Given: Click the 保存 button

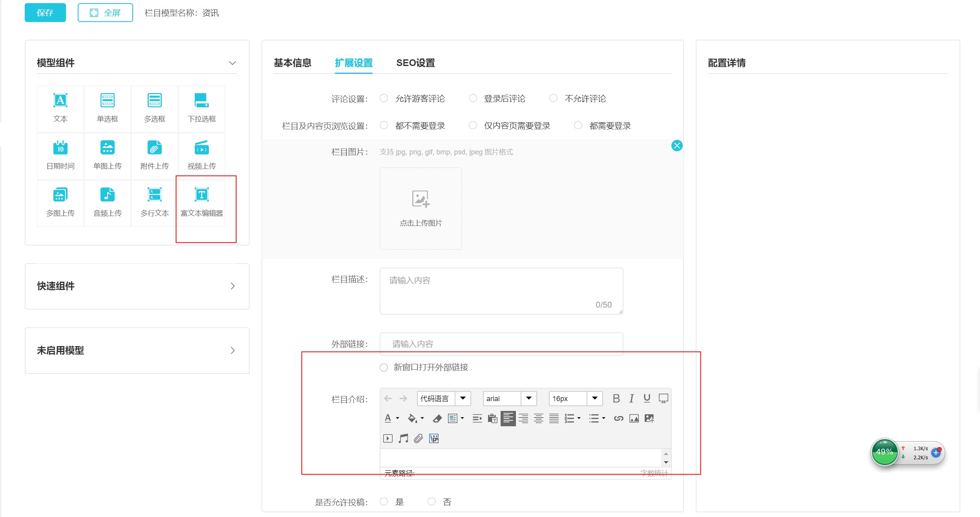Looking at the screenshot, I should tap(45, 13).
